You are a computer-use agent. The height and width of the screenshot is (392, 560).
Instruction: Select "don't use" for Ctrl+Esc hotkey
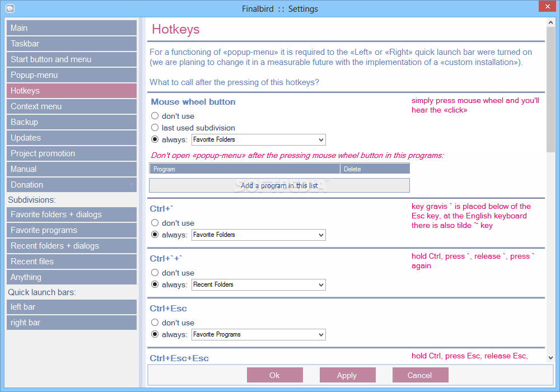tap(155, 323)
